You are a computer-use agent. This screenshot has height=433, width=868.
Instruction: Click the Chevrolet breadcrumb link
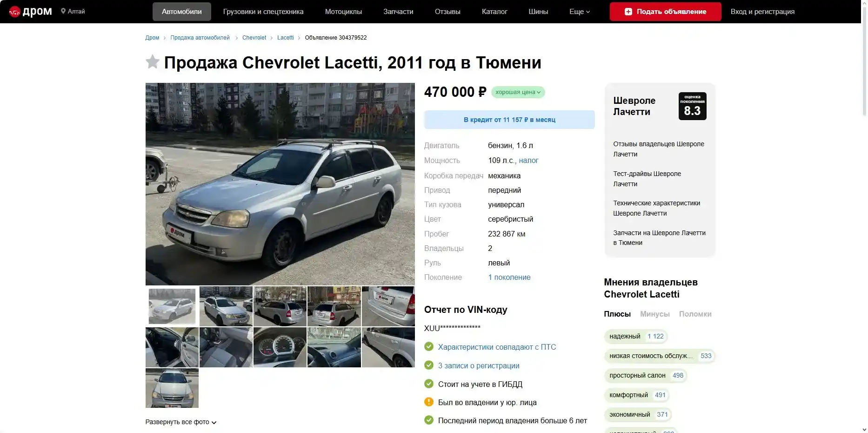click(x=254, y=38)
